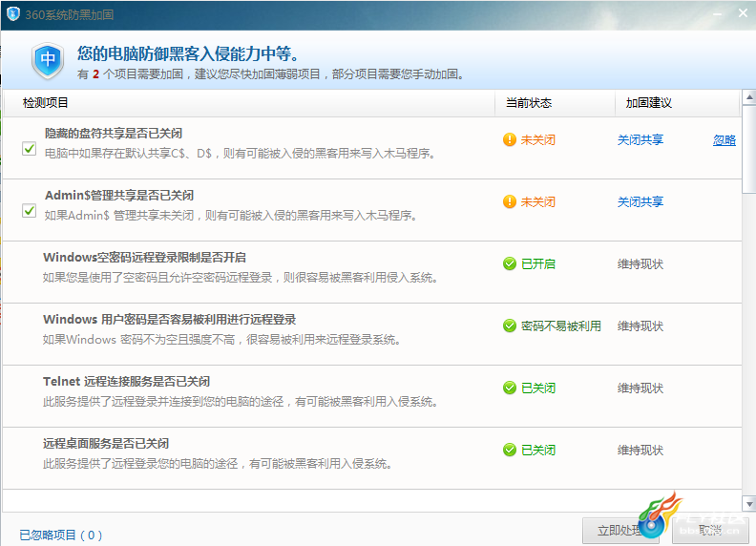This screenshot has width=756, height=546.
Task: Select the 隐藏的盘符共享是否已关闭 item title
Action: pos(114,133)
